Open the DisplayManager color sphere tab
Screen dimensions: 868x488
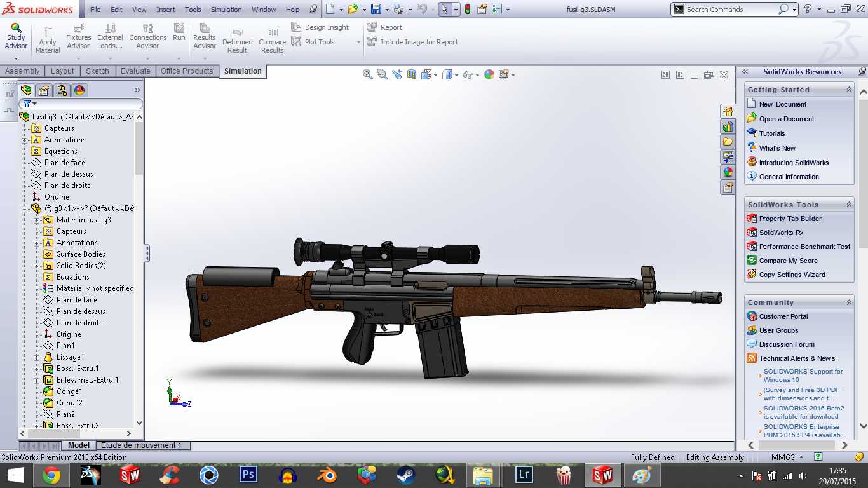pos(79,90)
